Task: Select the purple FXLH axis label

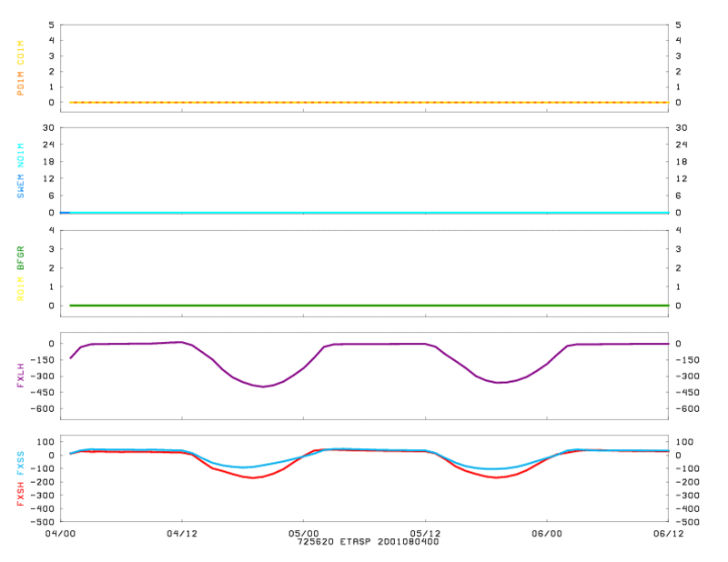Action: tap(20, 376)
